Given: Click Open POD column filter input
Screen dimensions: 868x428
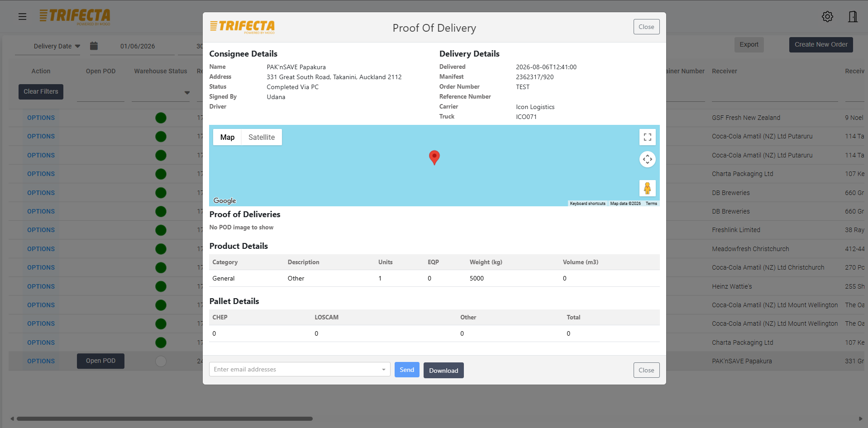Looking at the screenshot, I should [100, 93].
